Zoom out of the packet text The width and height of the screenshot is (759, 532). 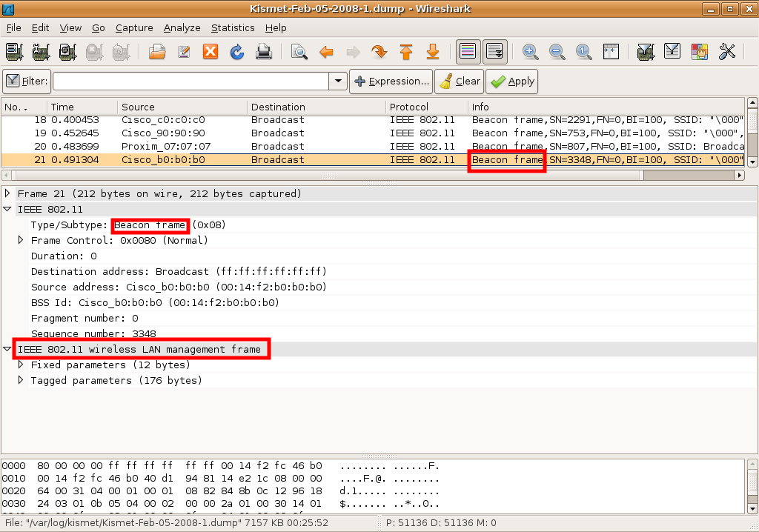click(x=557, y=52)
